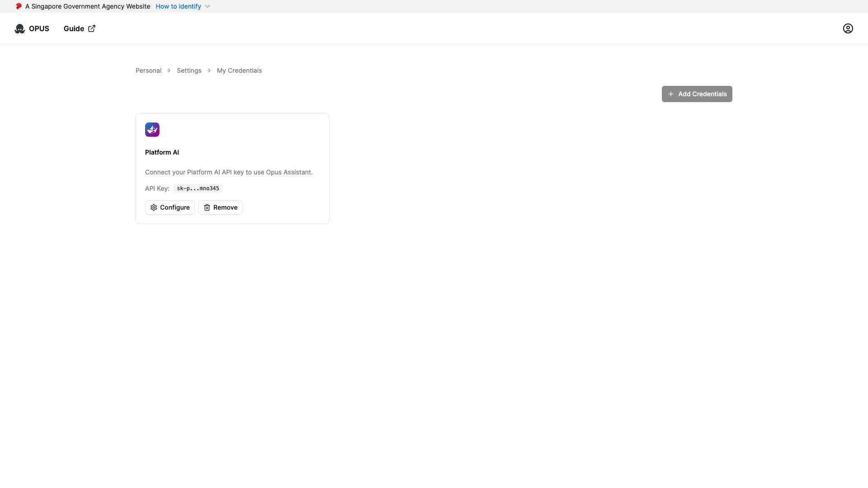Viewport: 868px width, 488px height.
Task: Configure the Platform AI credential
Action: (170, 207)
